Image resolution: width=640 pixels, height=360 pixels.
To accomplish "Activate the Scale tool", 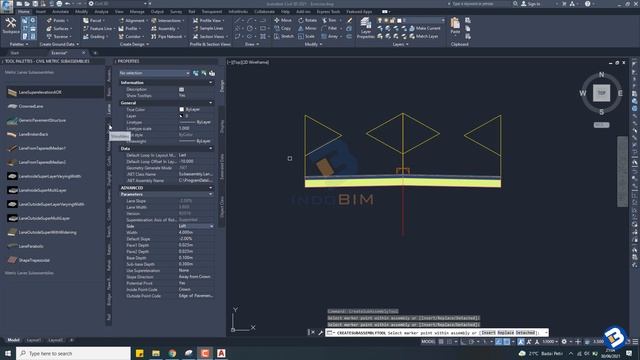I will (x=306, y=36).
